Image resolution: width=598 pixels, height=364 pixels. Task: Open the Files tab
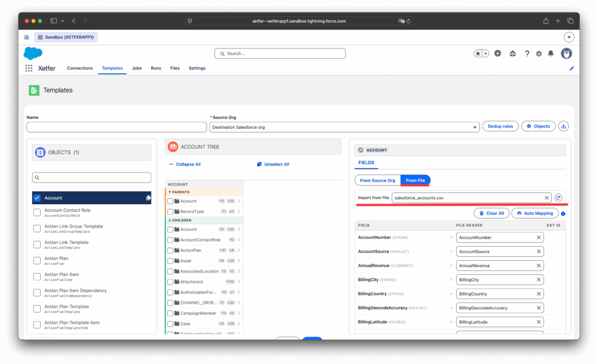click(175, 68)
